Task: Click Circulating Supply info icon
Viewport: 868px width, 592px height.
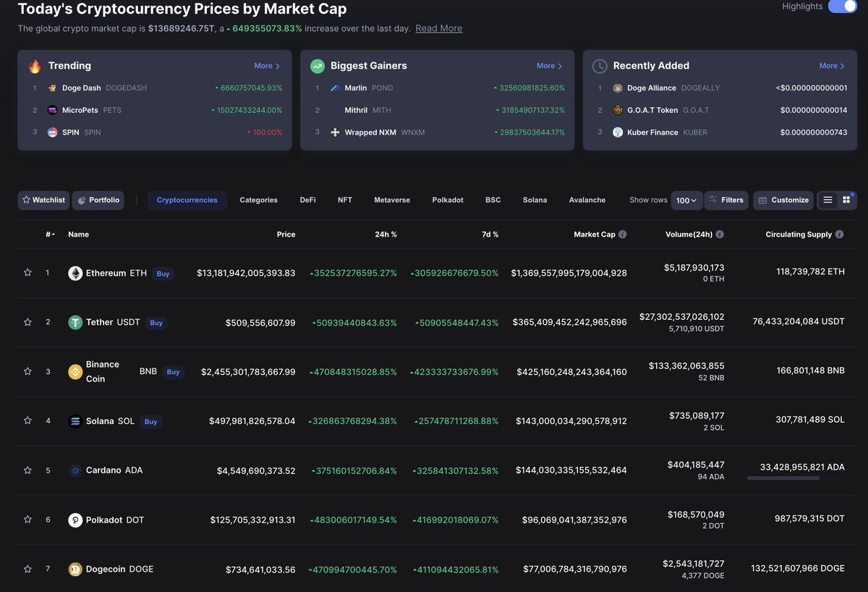Action: pos(839,234)
